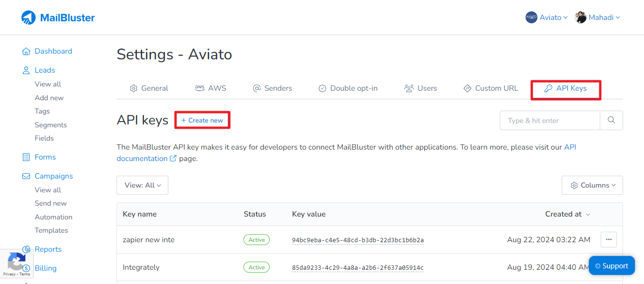Click Add new under Leads
This screenshot has width=644, height=284.
click(x=49, y=98)
